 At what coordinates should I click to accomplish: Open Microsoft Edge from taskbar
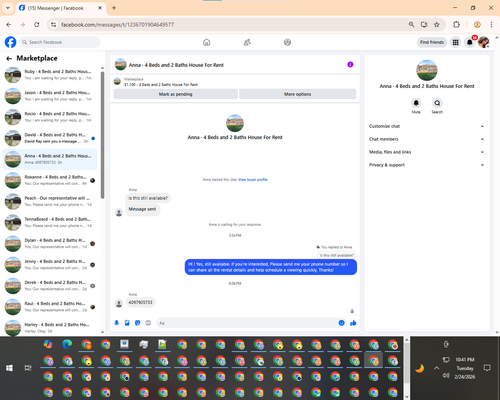pos(67,344)
